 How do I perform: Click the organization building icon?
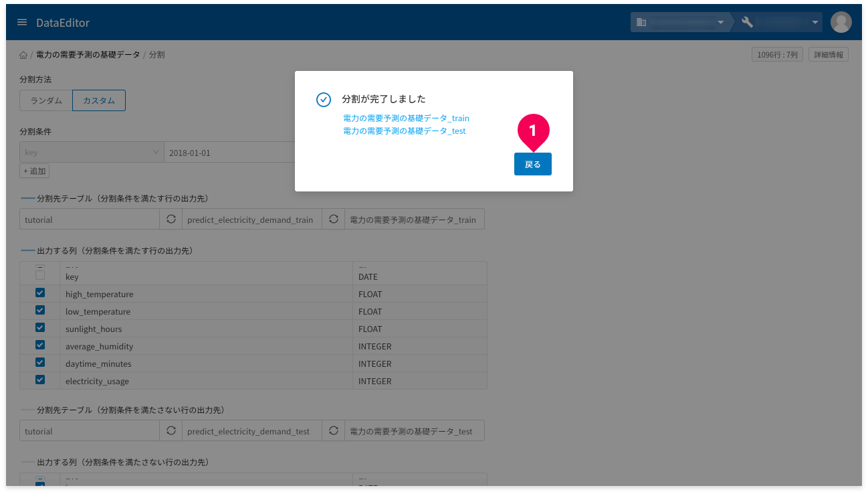(x=641, y=22)
